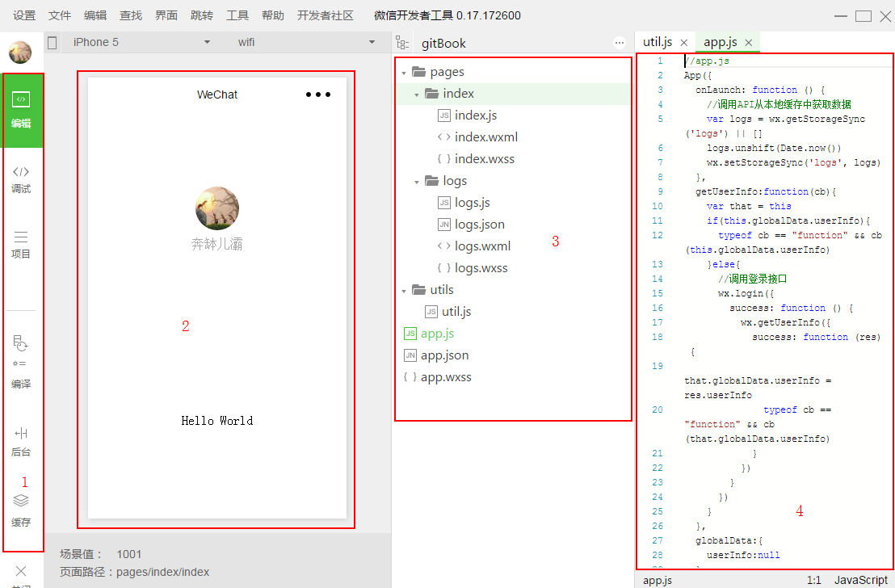Image resolution: width=895 pixels, height=588 pixels.
Task: Open the 设置 menu
Action: click(x=24, y=15)
